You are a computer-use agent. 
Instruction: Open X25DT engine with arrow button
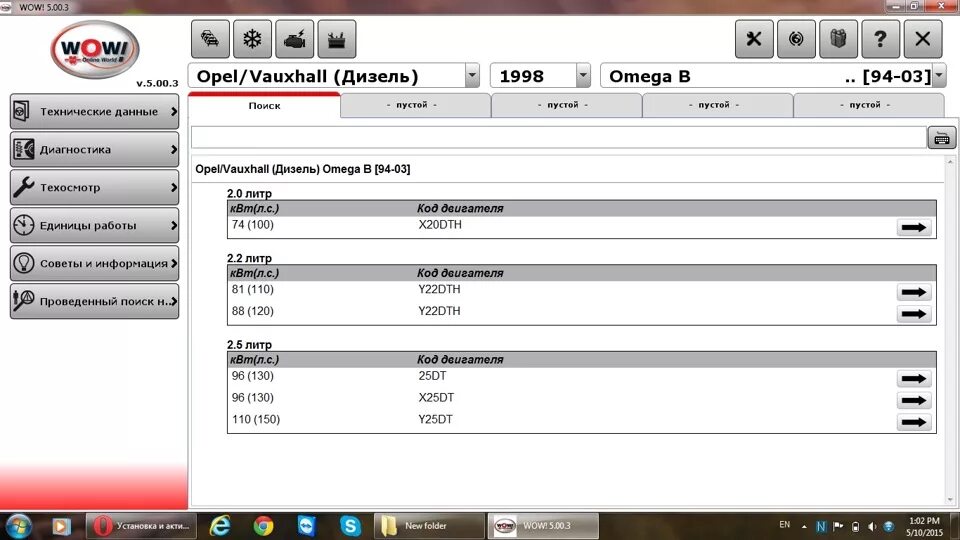click(x=914, y=400)
